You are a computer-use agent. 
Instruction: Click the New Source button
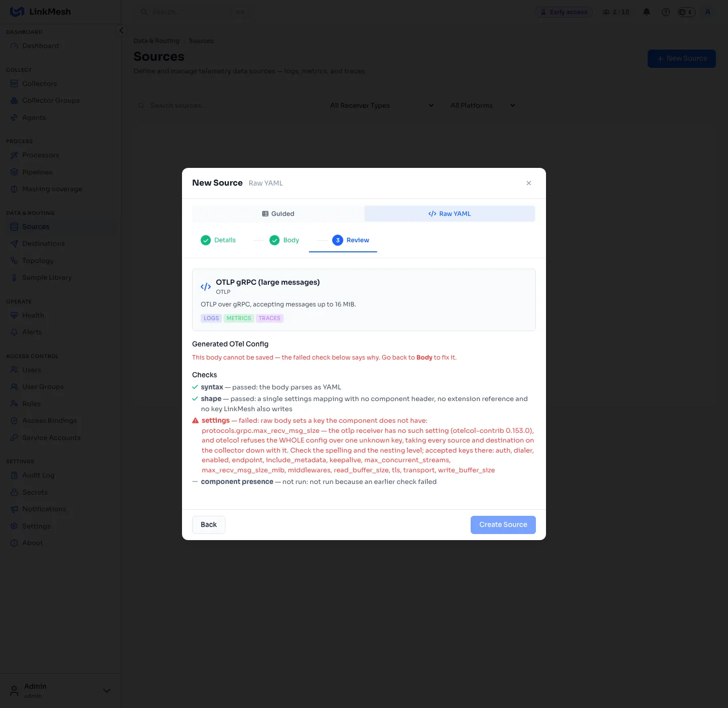(681, 59)
